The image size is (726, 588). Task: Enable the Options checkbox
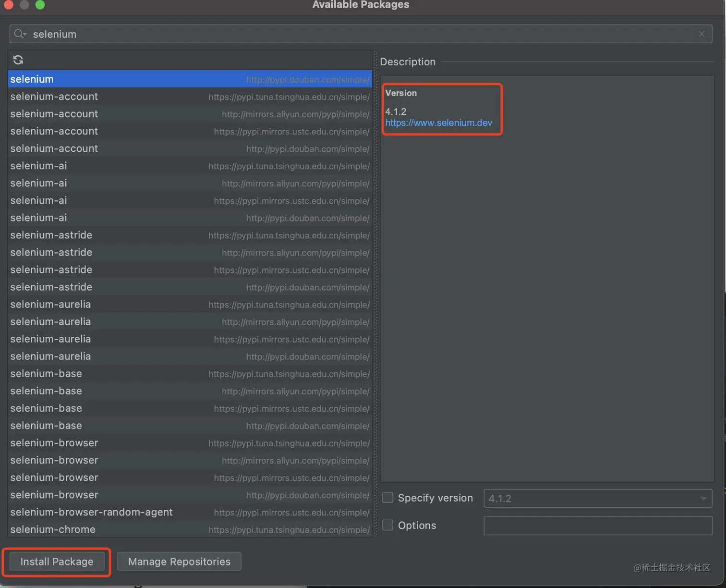click(x=387, y=525)
